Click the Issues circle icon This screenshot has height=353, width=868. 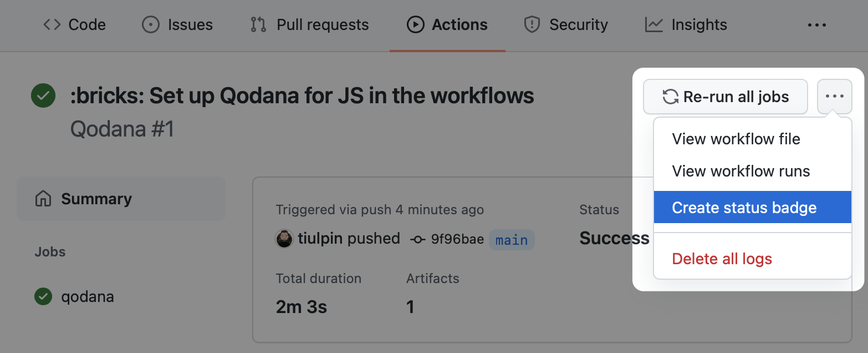pos(150,25)
